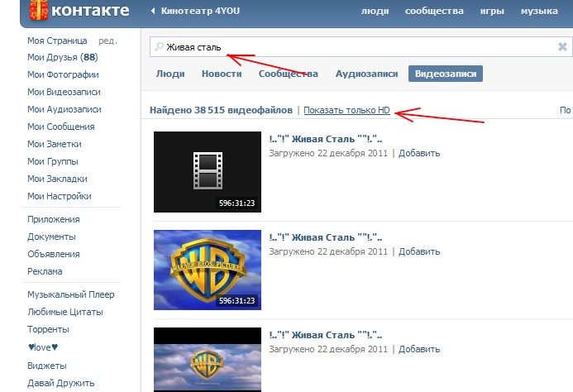Open Виджеты in sidebar
Image resolution: width=573 pixels, height=392 pixels.
47,366
